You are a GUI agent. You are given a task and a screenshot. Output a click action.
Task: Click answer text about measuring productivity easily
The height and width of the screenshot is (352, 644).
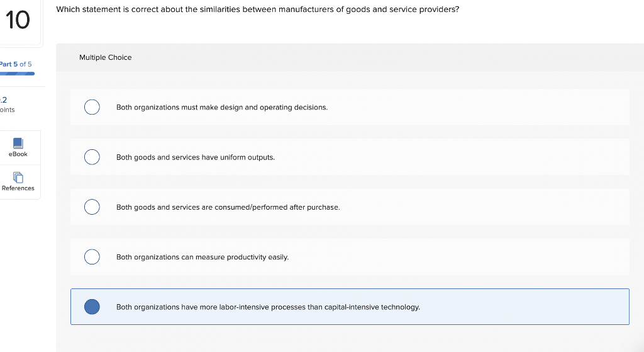202,257
